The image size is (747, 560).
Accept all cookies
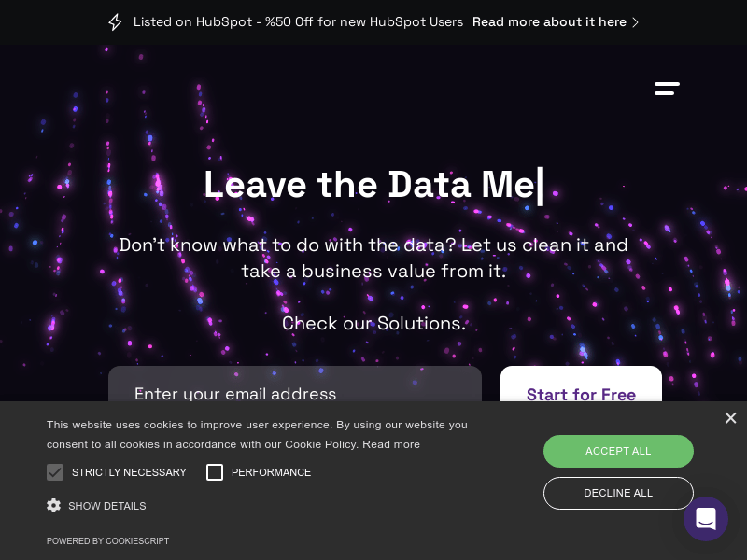[618, 451]
